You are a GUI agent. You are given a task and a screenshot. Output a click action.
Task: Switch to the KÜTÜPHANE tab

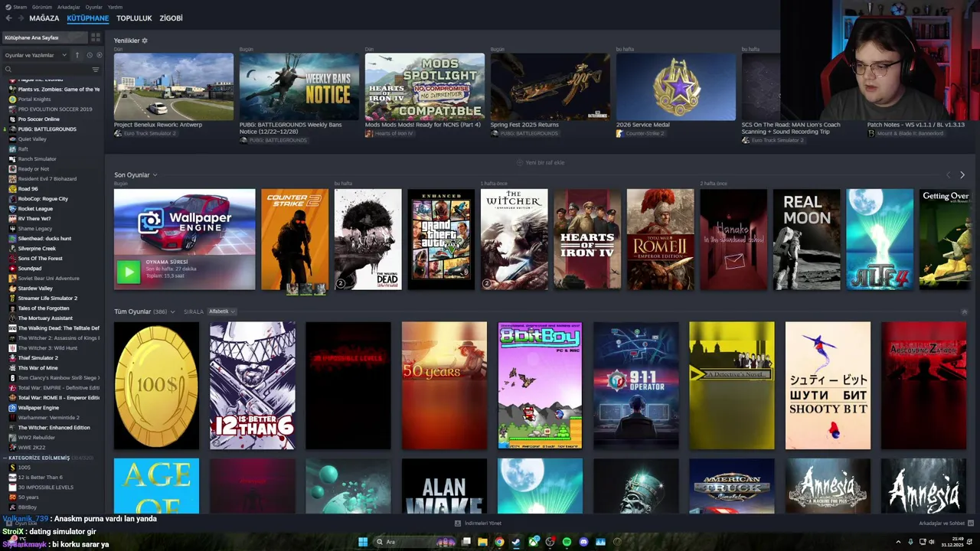87,18
